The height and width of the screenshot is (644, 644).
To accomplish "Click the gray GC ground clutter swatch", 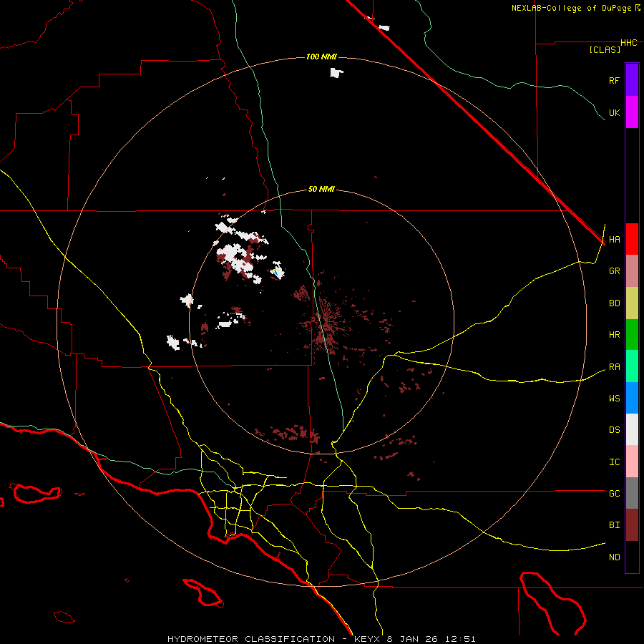I will pos(632,493).
